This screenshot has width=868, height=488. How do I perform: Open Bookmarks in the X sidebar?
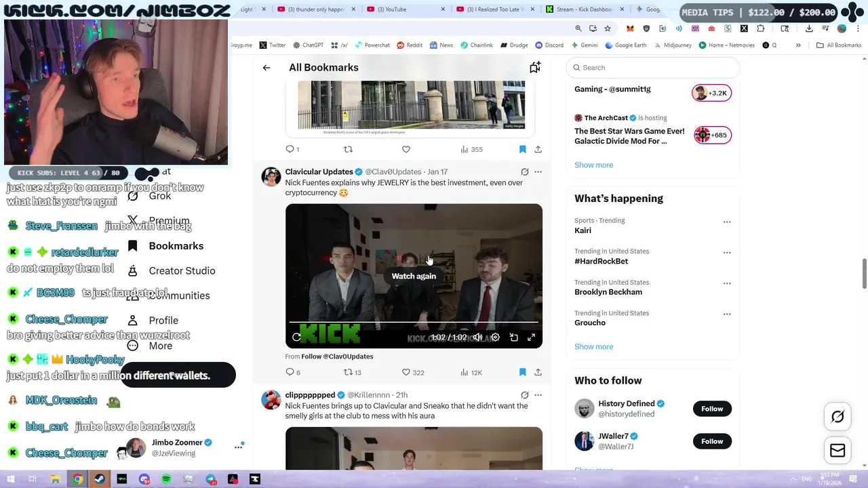[167, 246]
